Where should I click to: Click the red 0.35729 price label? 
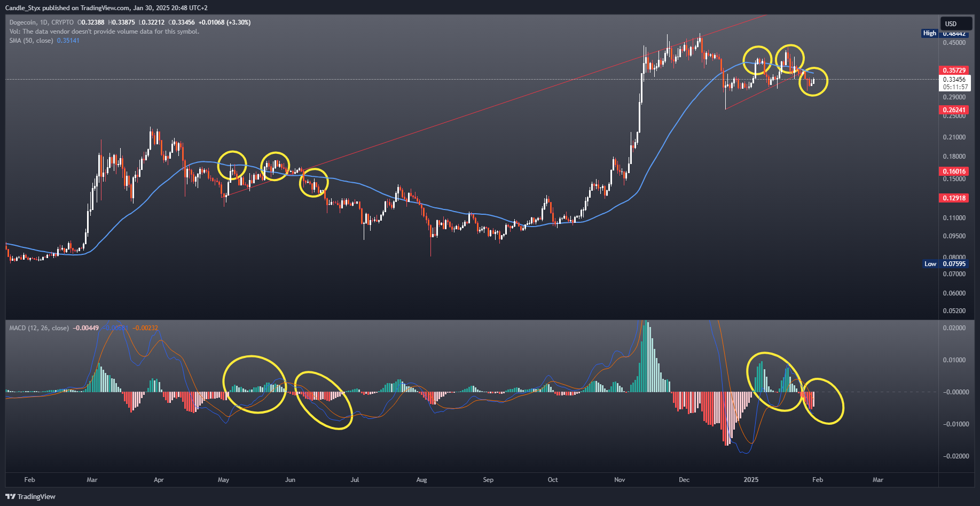click(954, 71)
